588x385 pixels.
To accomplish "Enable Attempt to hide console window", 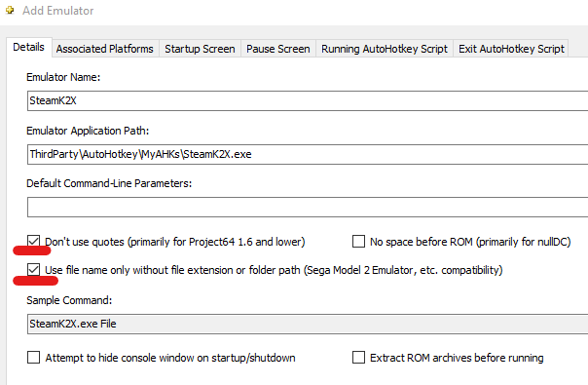I will tap(34, 357).
